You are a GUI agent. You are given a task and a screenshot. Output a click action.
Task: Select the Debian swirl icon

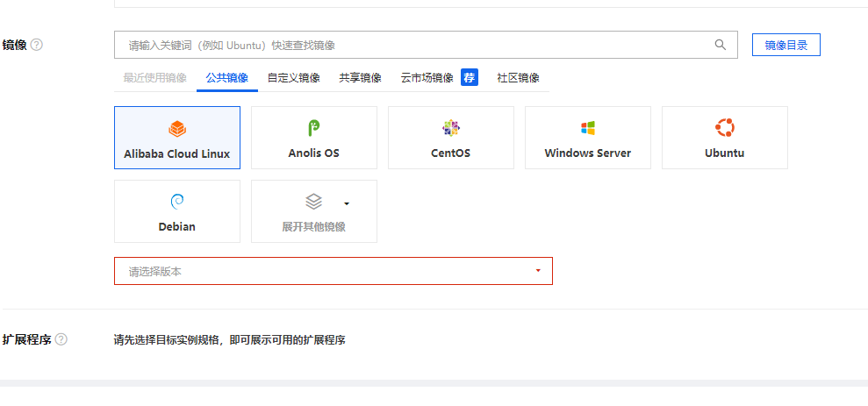pyautogui.click(x=177, y=203)
